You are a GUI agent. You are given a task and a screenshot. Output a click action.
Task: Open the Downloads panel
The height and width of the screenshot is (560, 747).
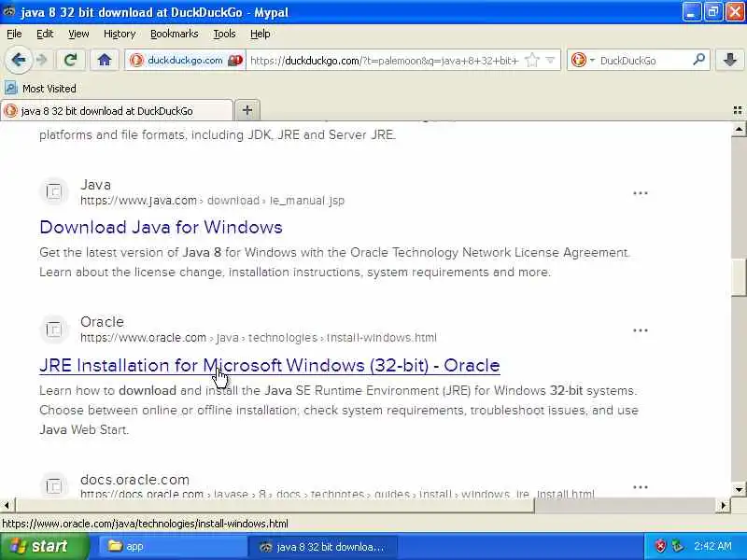point(730,60)
